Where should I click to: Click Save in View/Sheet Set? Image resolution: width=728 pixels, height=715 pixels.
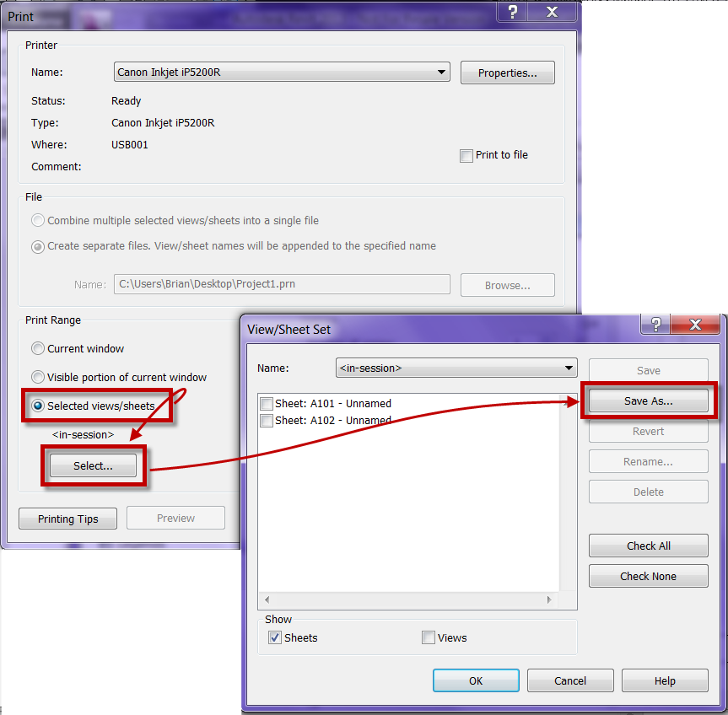click(x=648, y=370)
